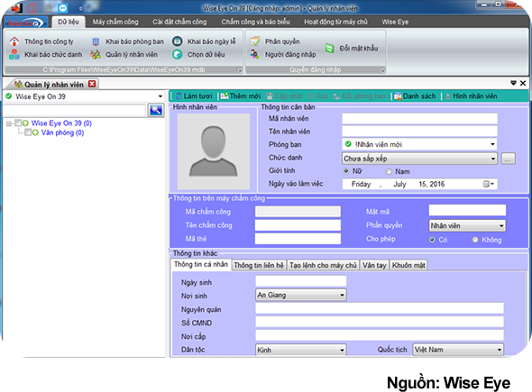Select the Nam gender radio button
This screenshot has width=532, height=392.
tap(389, 171)
